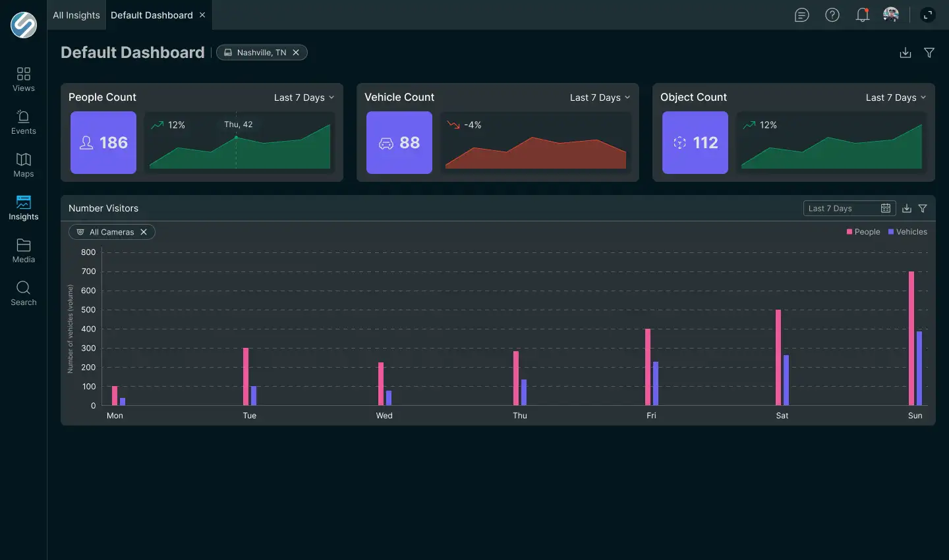
Task: Download the Default Dashboard
Action: pyautogui.click(x=906, y=53)
